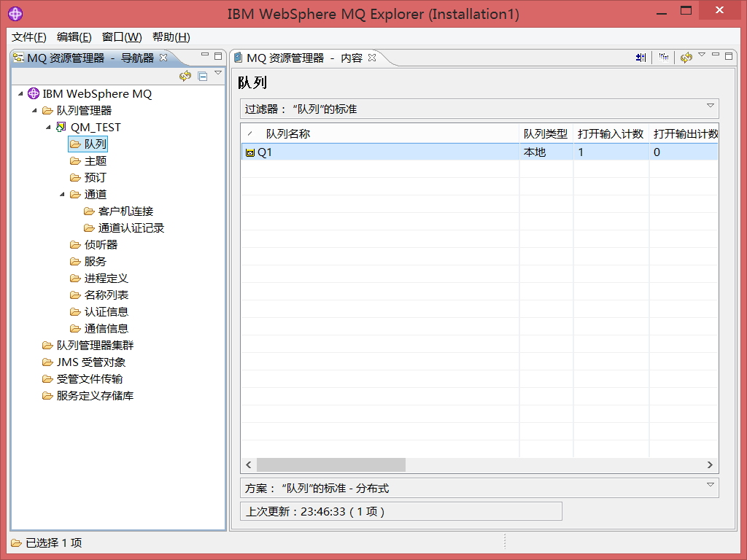747x560 pixels.
Task: Select the 队列管理器集群 folder
Action: [88, 345]
